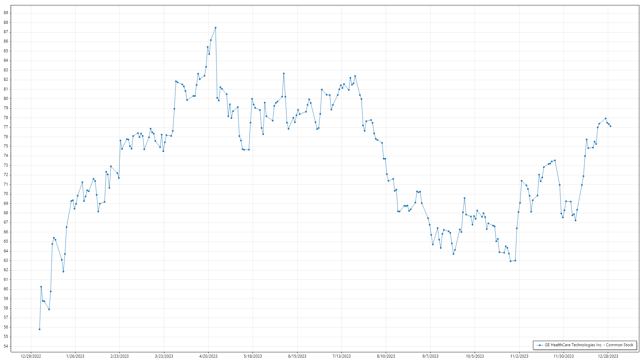
Task: Select the 11/2/2023 x-axis date label
Action: [x=519, y=356]
